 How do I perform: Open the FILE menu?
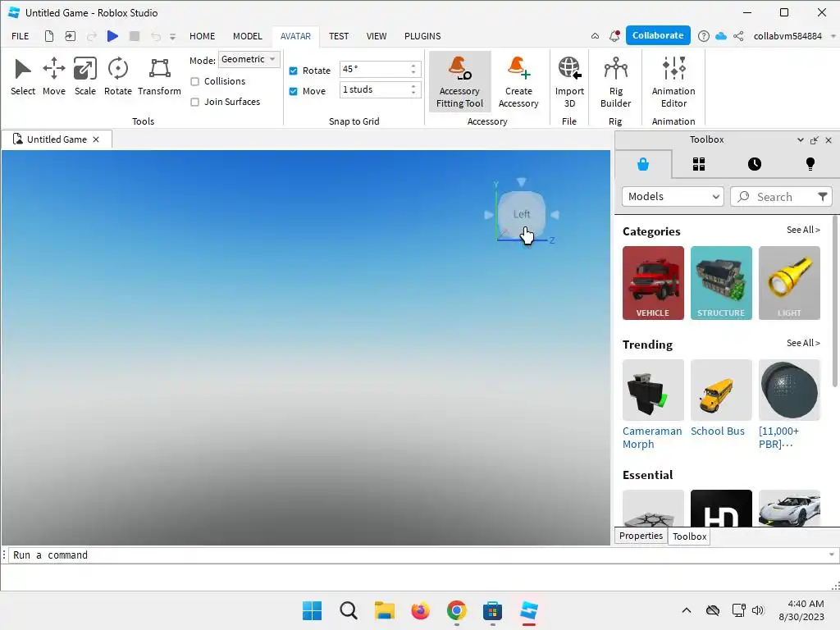pyautogui.click(x=21, y=36)
